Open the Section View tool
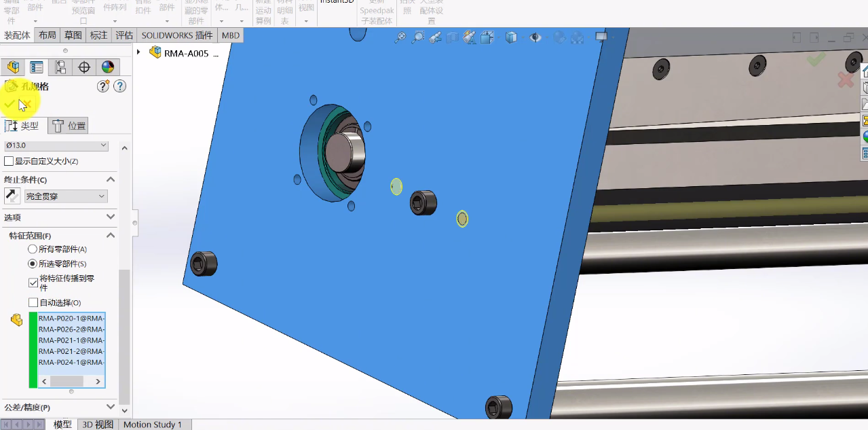The image size is (868, 430). [x=453, y=37]
